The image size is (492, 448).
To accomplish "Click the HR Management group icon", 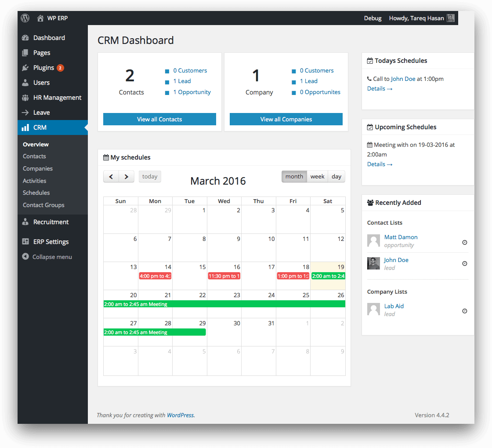I will 25,98.
